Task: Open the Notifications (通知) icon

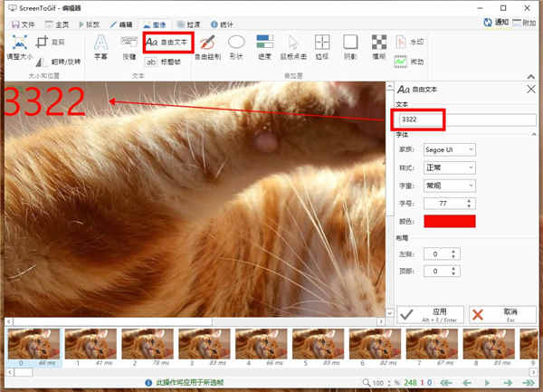Action: click(496, 23)
